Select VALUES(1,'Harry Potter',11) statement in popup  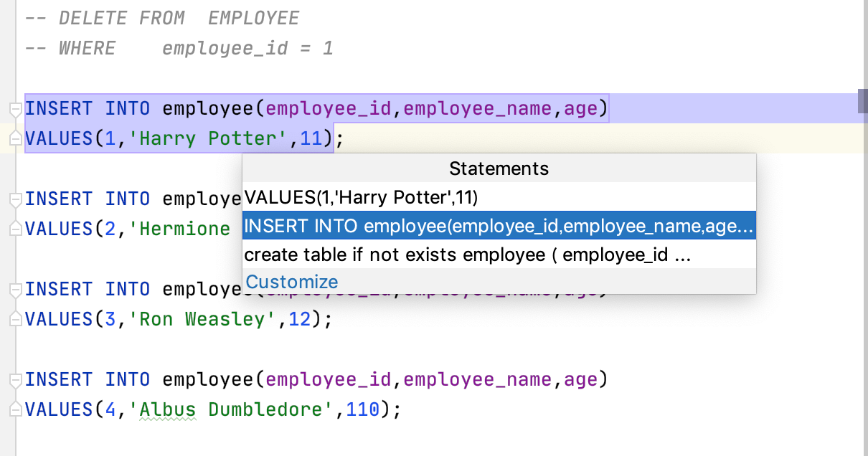499,196
